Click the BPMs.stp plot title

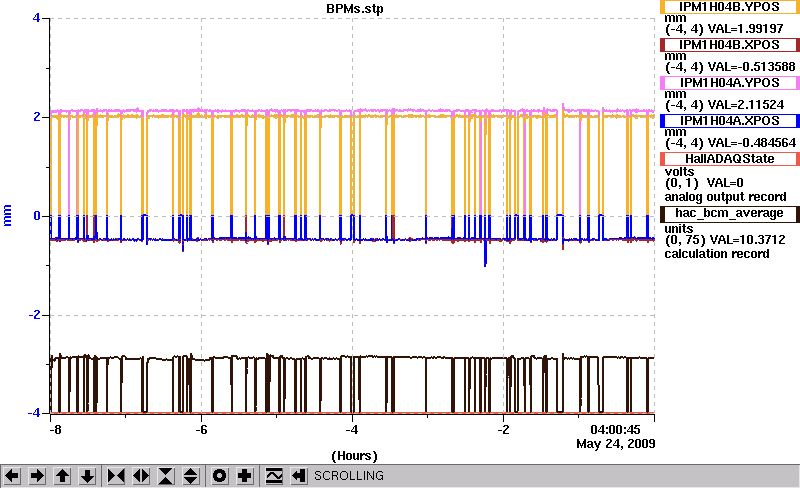[355, 9]
